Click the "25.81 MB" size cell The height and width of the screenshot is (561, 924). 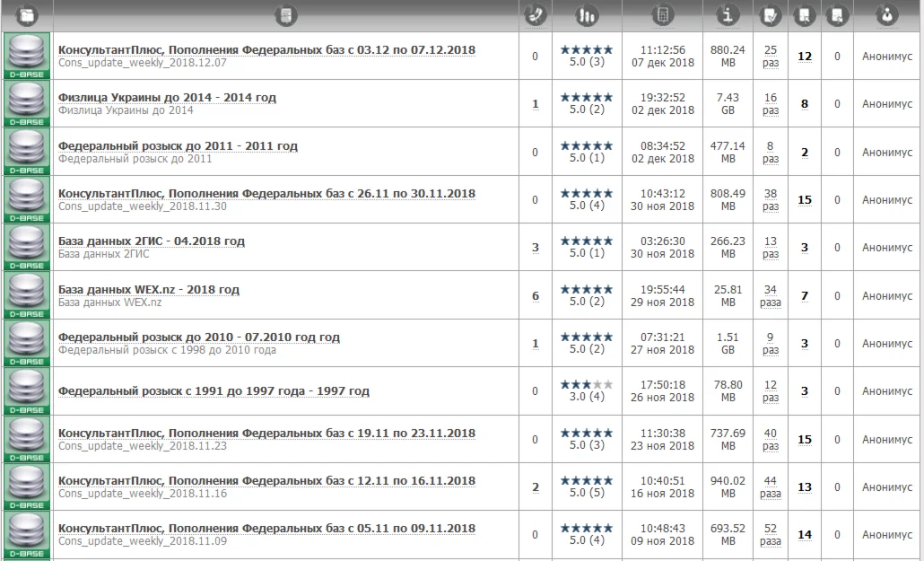728,295
